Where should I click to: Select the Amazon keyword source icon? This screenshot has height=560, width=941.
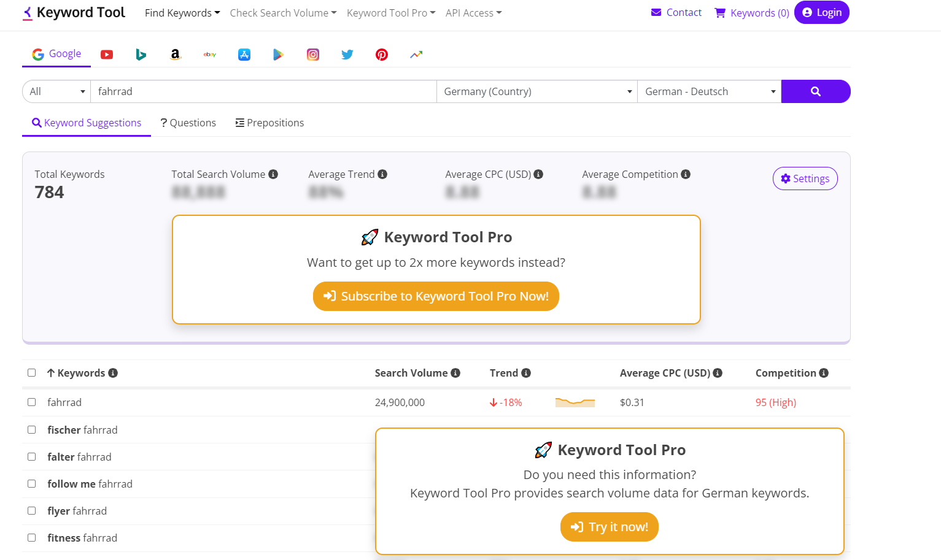[x=176, y=55]
